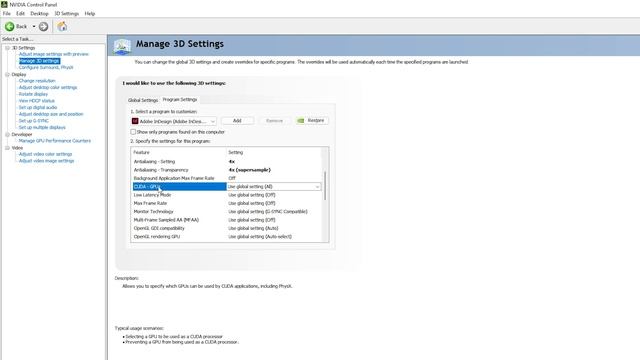Screen dimensions: 640x360
Task: Open the Help menu
Action: 90,13
